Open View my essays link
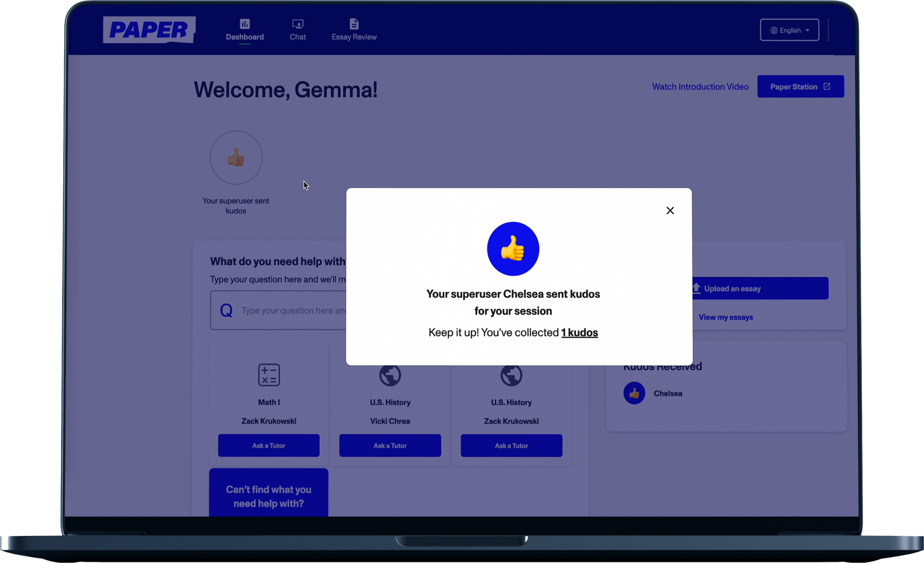 click(x=725, y=317)
